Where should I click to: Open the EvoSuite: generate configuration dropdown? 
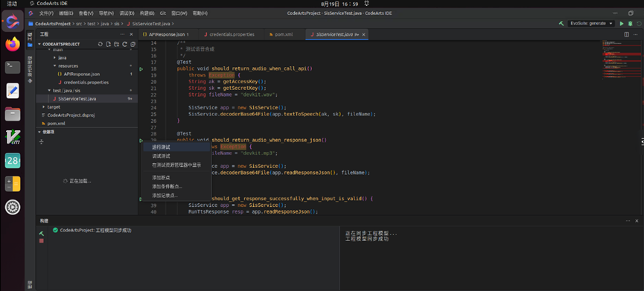tap(591, 23)
